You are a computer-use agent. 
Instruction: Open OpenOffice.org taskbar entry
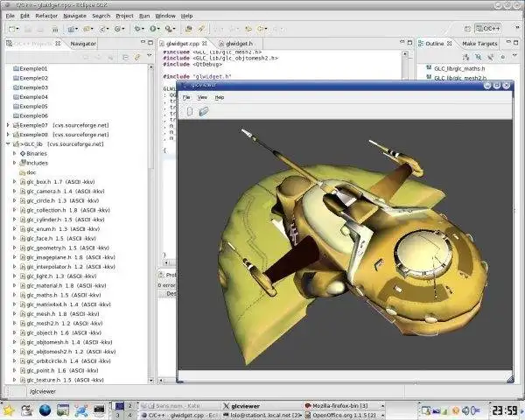pyautogui.click(x=339, y=414)
